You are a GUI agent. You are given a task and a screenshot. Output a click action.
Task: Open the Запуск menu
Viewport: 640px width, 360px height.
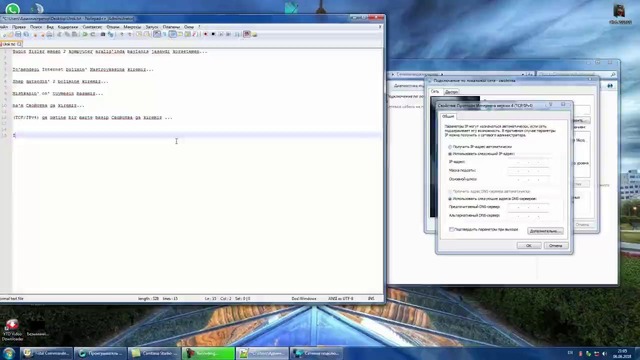(x=152, y=27)
